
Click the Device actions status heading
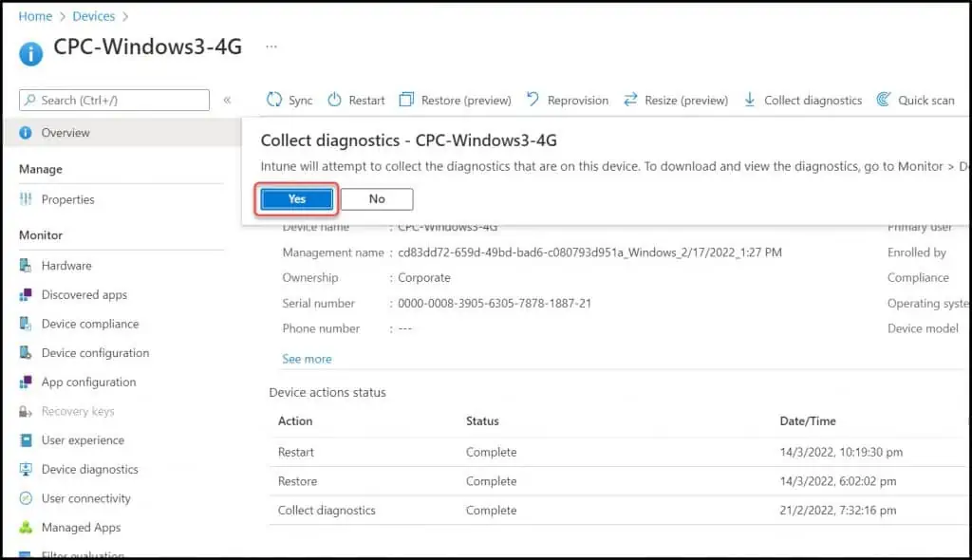point(327,393)
